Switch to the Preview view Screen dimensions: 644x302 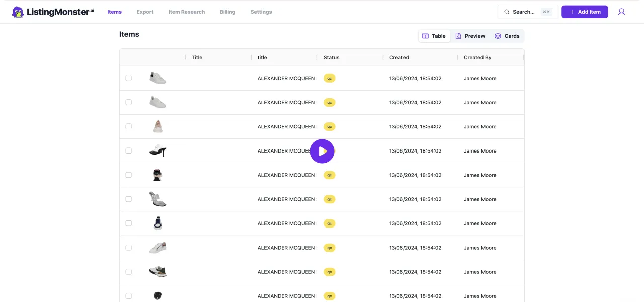click(470, 36)
